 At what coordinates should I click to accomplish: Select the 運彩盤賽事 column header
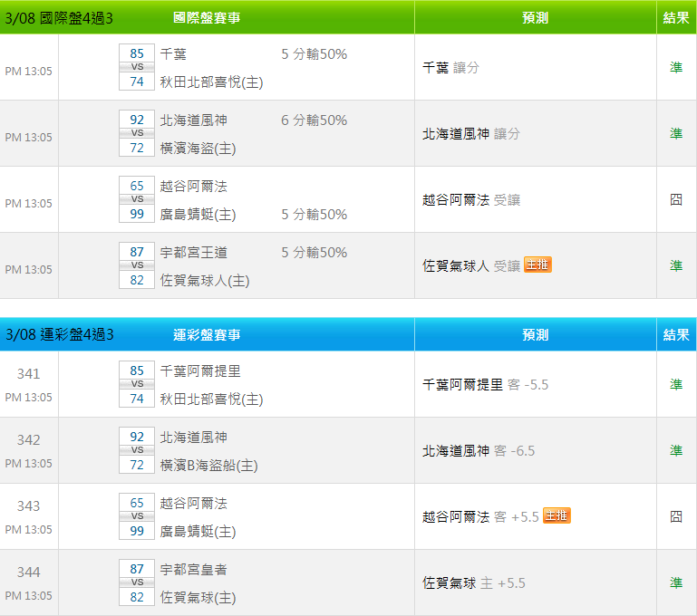click(x=207, y=334)
